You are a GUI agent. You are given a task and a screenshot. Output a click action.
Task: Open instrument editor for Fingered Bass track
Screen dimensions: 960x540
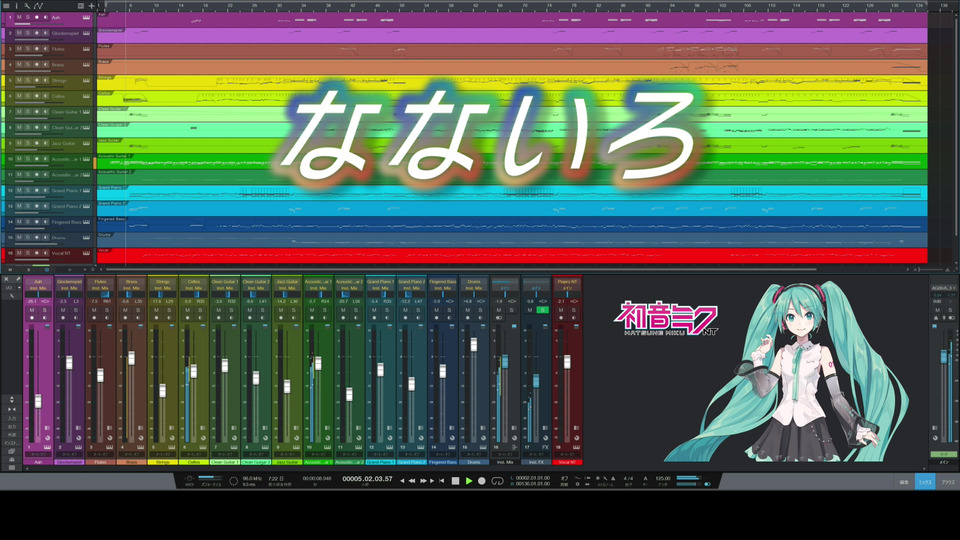coord(86,222)
